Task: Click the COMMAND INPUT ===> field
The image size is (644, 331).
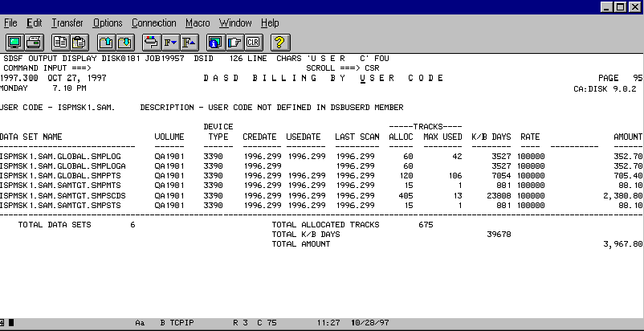Action: pyautogui.click(x=47, y=68)
